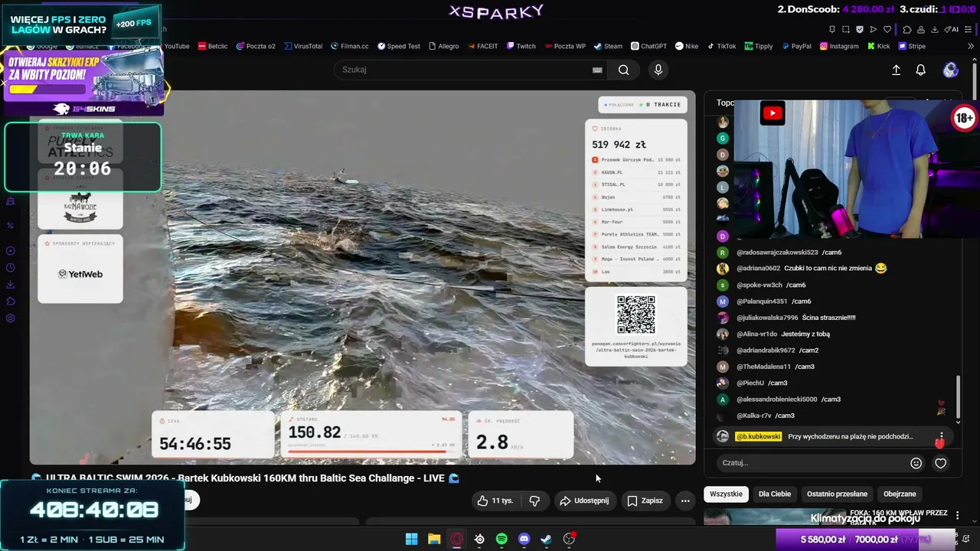Click the upload icon in YouTube header
The height and width of the screenshot is (551, 980).
pyautogui.click(x=897, y=70)
